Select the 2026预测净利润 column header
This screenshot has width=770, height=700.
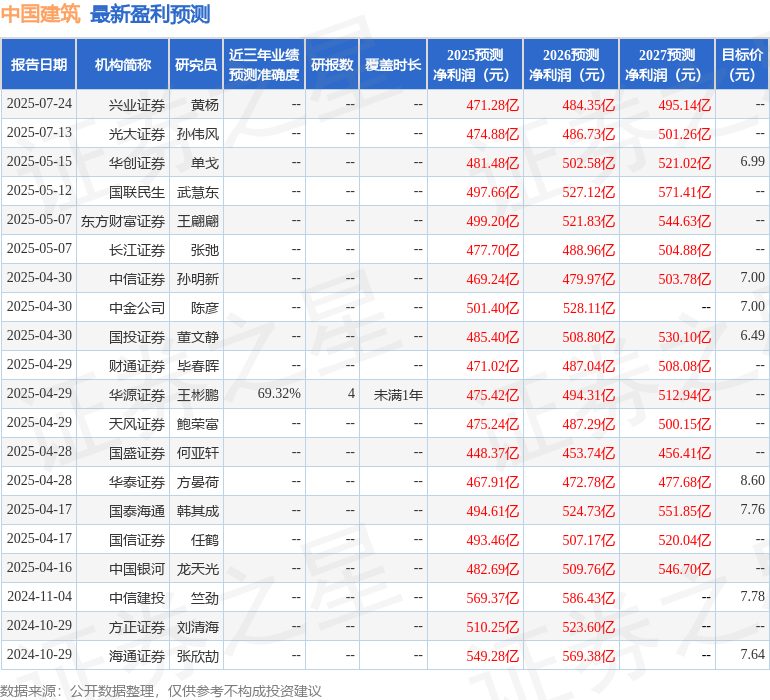[571, 64]
